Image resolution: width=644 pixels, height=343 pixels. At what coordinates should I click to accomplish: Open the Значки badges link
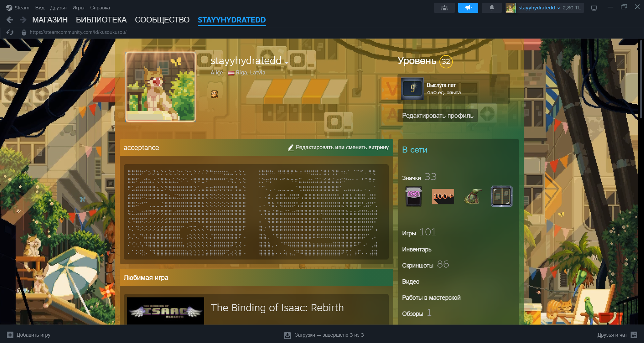click(419, 177)
